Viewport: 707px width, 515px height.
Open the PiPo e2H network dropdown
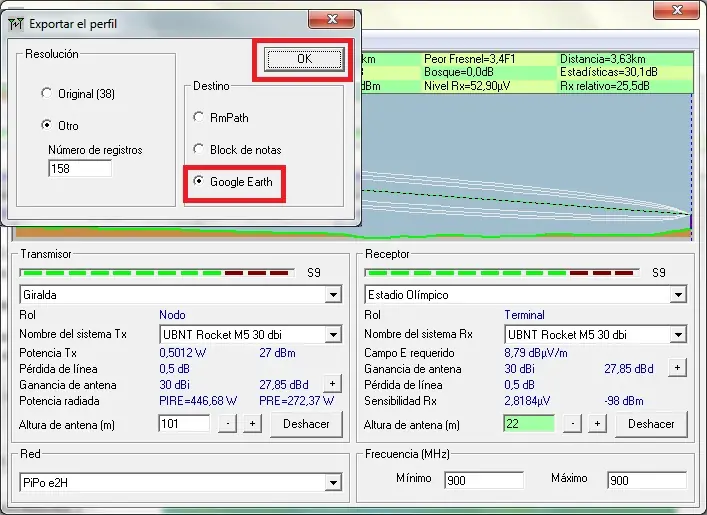coord(333,483)
